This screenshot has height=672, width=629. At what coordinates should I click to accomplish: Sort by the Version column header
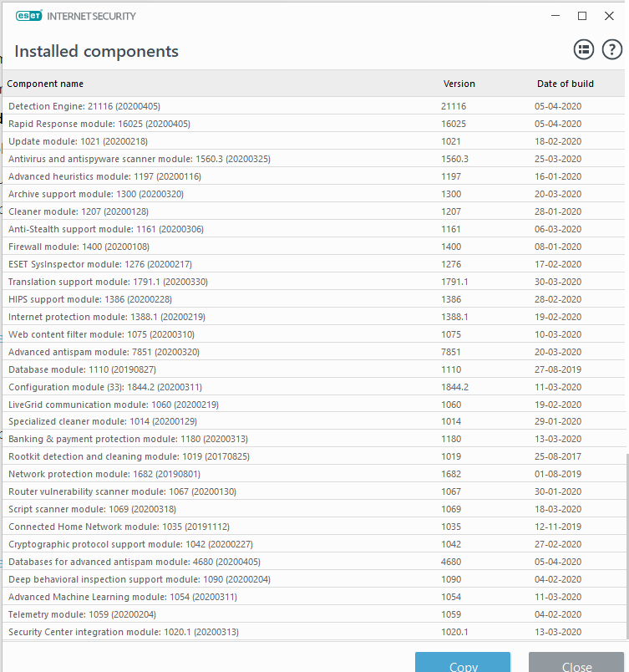(x=459, y=84)
